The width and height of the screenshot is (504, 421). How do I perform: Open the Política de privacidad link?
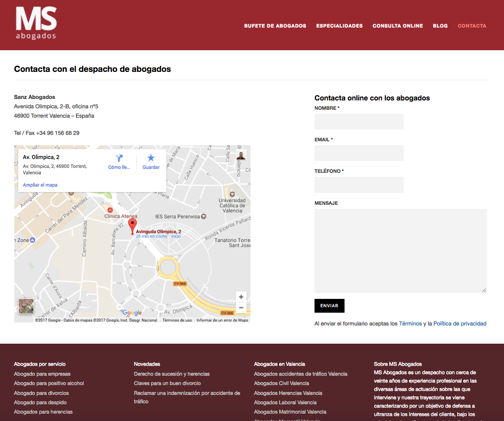click(x=460, y=324)
